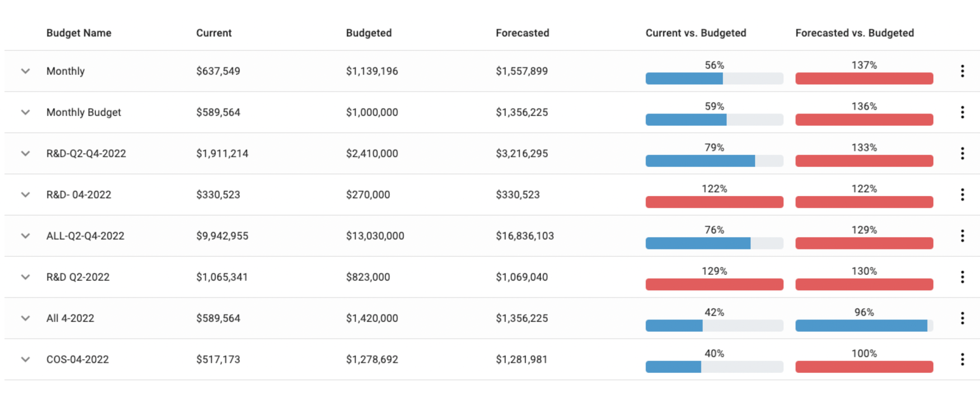
Task: Click the 137% Forecasted vs. Budgeted red bar
Action: pos(864,78)
